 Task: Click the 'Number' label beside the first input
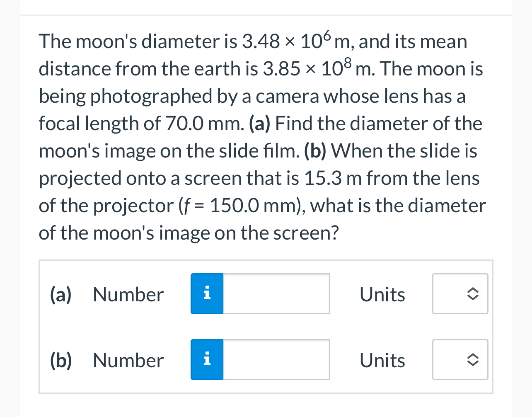(128, 294)
